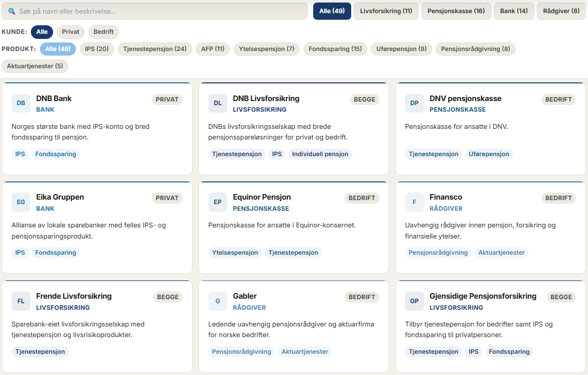Screen dimensions: 588x375
Task: Click Tjenestepensjon tag on Equinor Pensjon
Action: click(x=293, y=253)
